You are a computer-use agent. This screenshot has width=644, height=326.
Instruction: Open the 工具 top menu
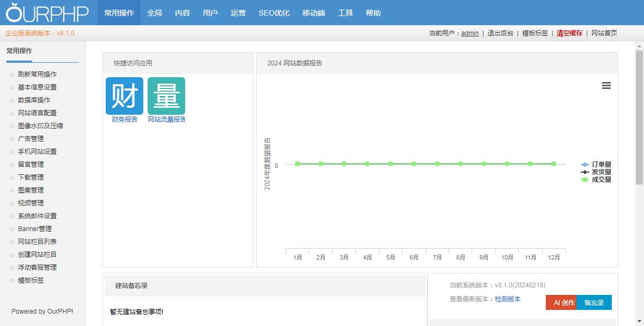tap(346, 13)
